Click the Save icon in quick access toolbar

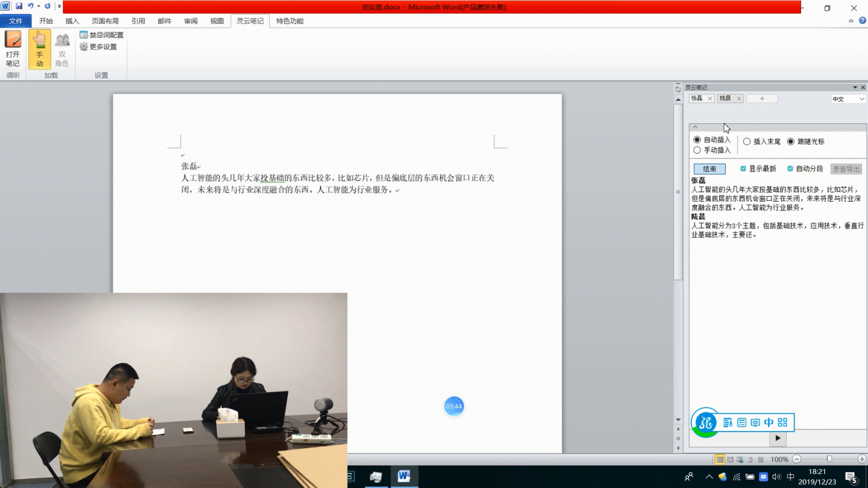coord(19,6)
